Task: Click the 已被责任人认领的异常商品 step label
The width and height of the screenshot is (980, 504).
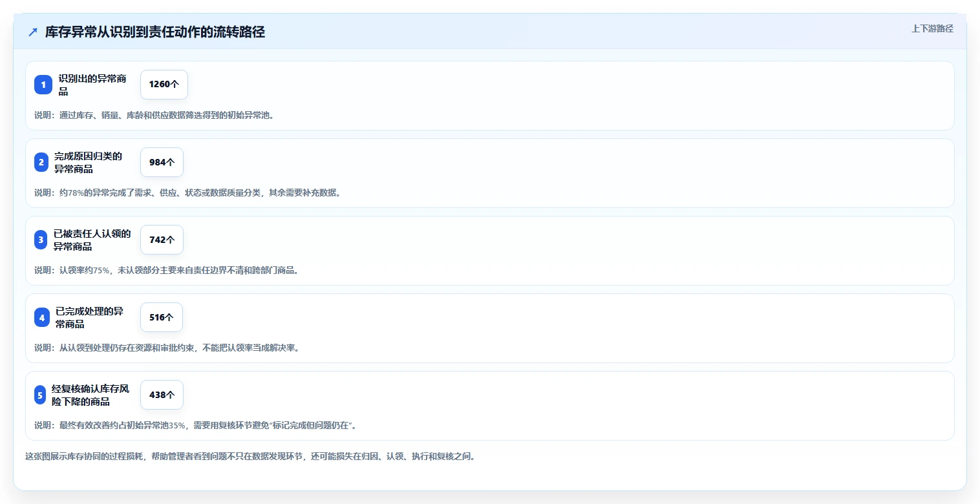Action: (x=92, y=240)
